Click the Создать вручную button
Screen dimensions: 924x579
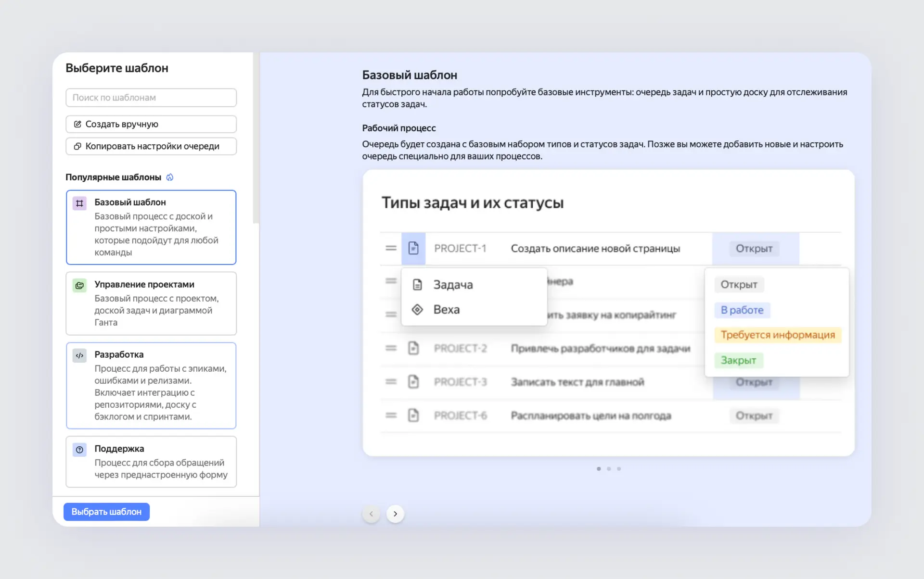click(151, 124)
